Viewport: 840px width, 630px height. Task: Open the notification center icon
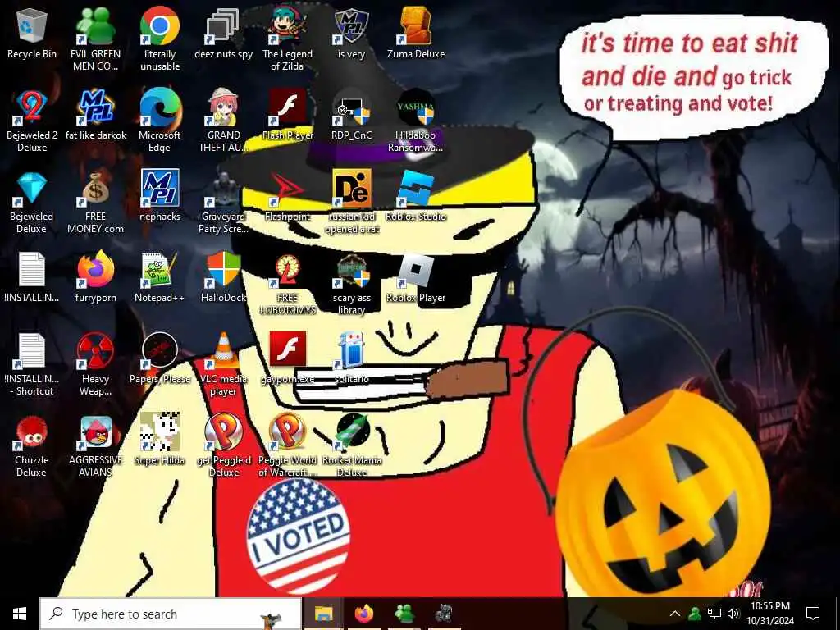813,614
